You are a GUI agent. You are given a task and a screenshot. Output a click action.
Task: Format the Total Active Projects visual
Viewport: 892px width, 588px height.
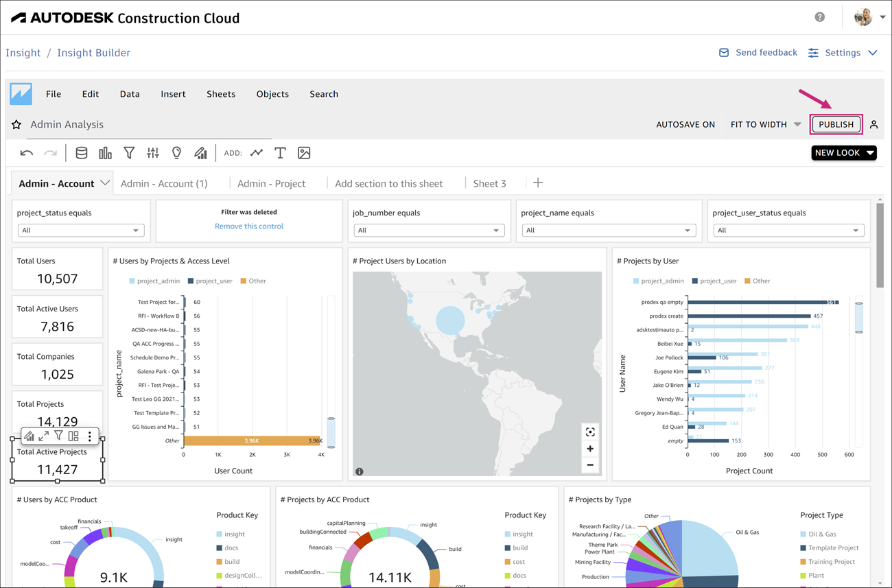point(29,436)
